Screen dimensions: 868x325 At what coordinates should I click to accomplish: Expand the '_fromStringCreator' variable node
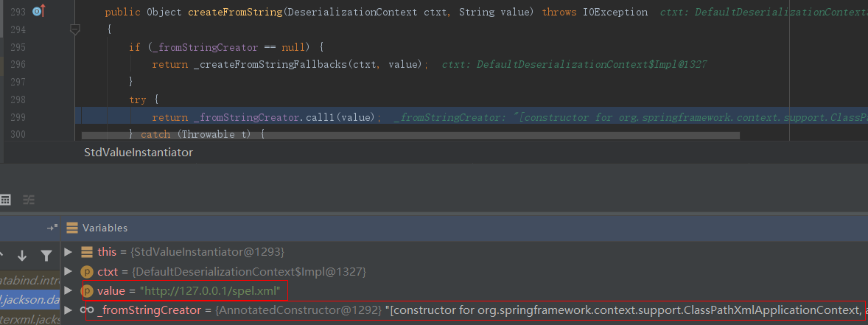point(69,310)
